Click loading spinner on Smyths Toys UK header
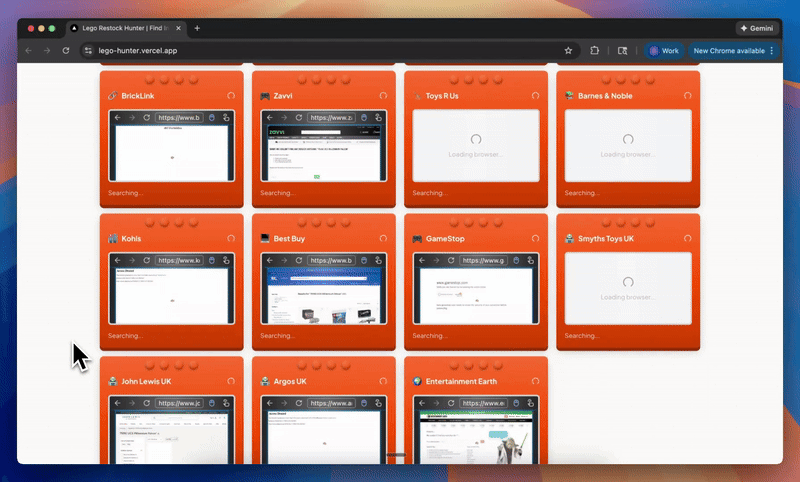This screenshot has height=482, width=800. (687, 238)
